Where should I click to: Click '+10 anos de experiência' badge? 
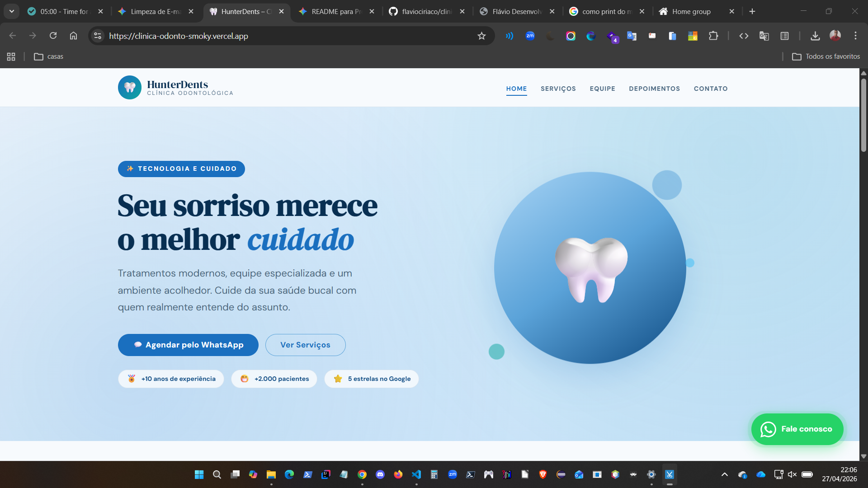click(x=171, y=379)
